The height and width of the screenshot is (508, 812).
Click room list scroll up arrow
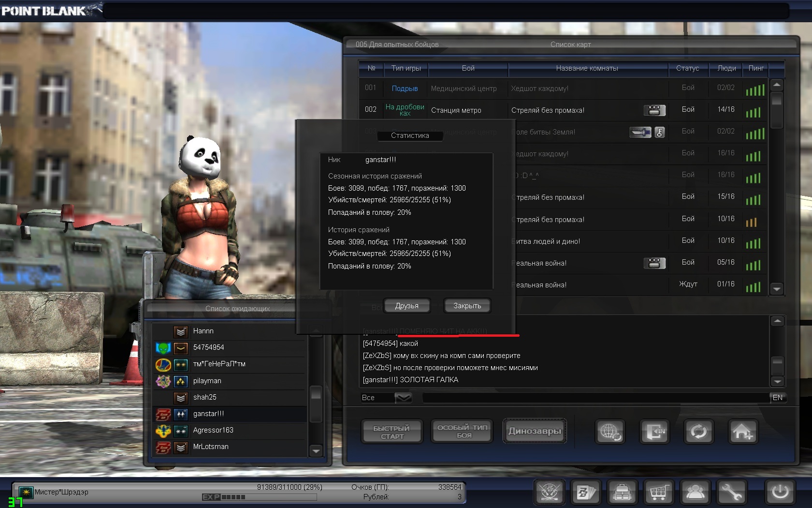pyautogui.click(x=777, y=85)
